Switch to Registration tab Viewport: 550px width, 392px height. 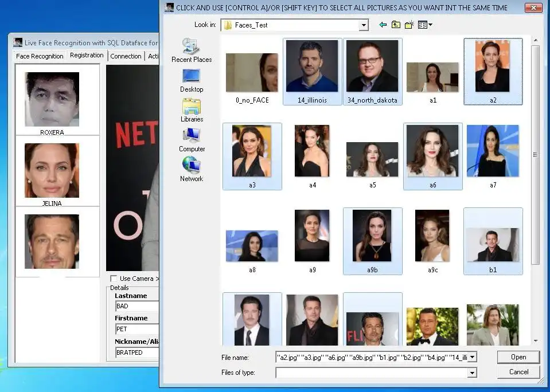87,55
